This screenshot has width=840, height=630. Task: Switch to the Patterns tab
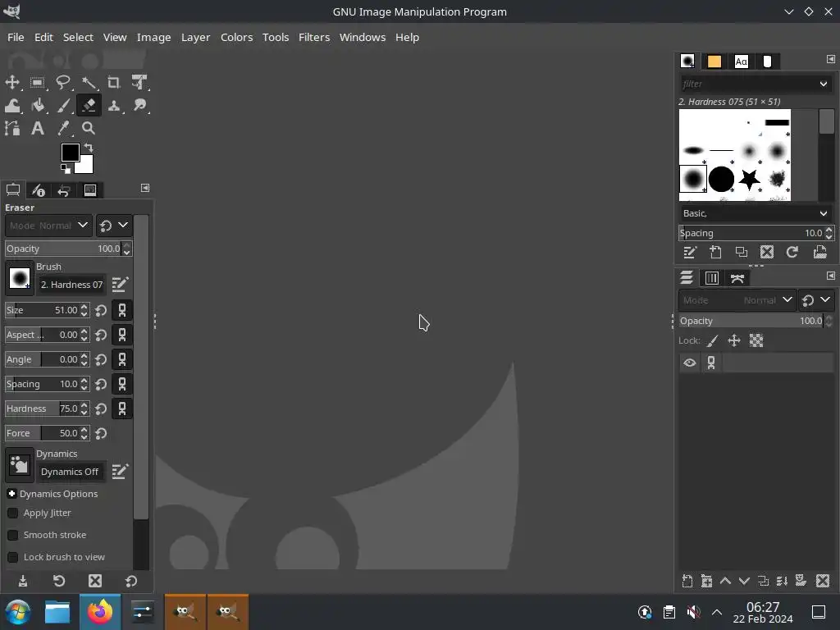click(x=714, y=62)
